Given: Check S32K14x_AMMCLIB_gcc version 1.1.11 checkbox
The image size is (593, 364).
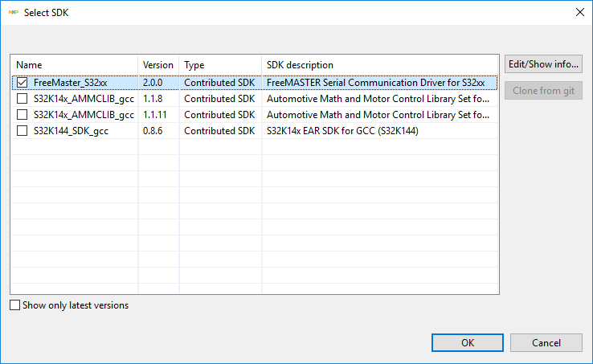Looking at the screenshot, I should tap(22, 115).
